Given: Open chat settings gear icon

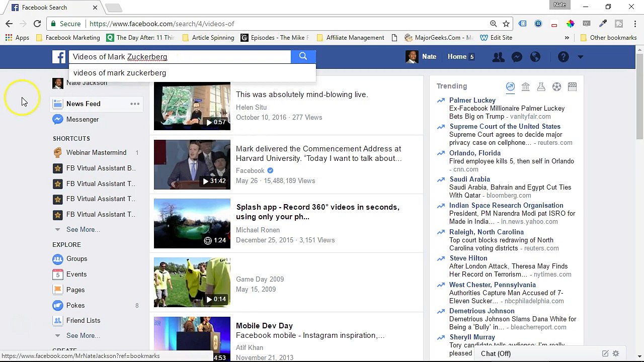Looking at the screenshot, I should [616, 353].
